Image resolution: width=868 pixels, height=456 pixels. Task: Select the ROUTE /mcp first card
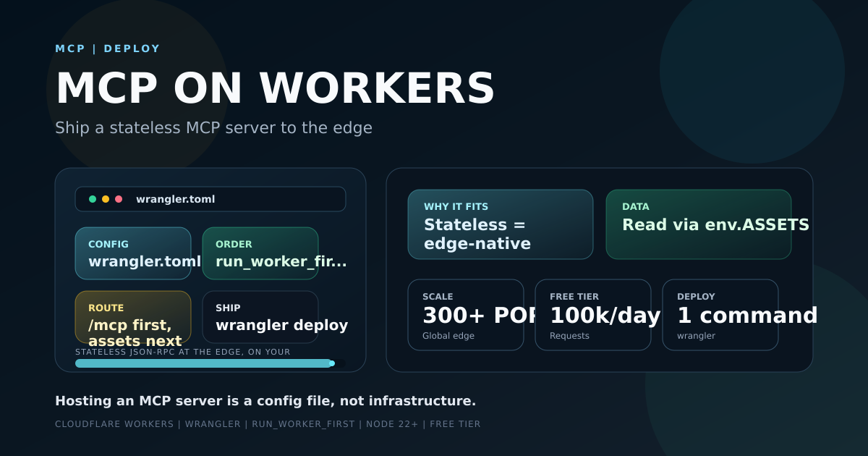tap(133, 317)
